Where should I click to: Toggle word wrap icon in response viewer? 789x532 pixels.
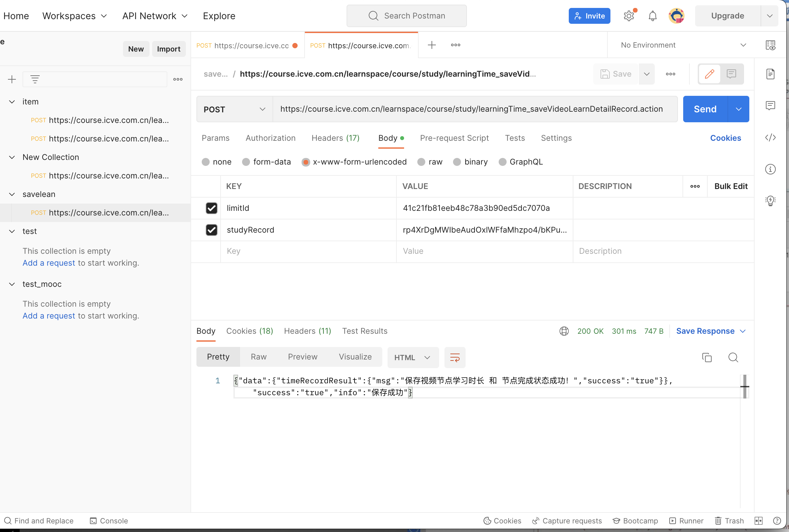[x=455, y=357]
